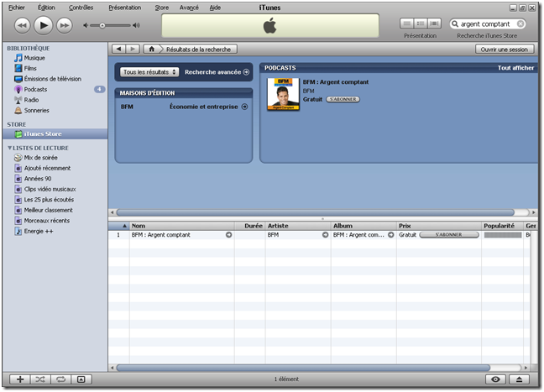This screenshot has width=544, height=392.
Task: Open Les 25 plus écoutés playlist
Action: click(49, 200)
